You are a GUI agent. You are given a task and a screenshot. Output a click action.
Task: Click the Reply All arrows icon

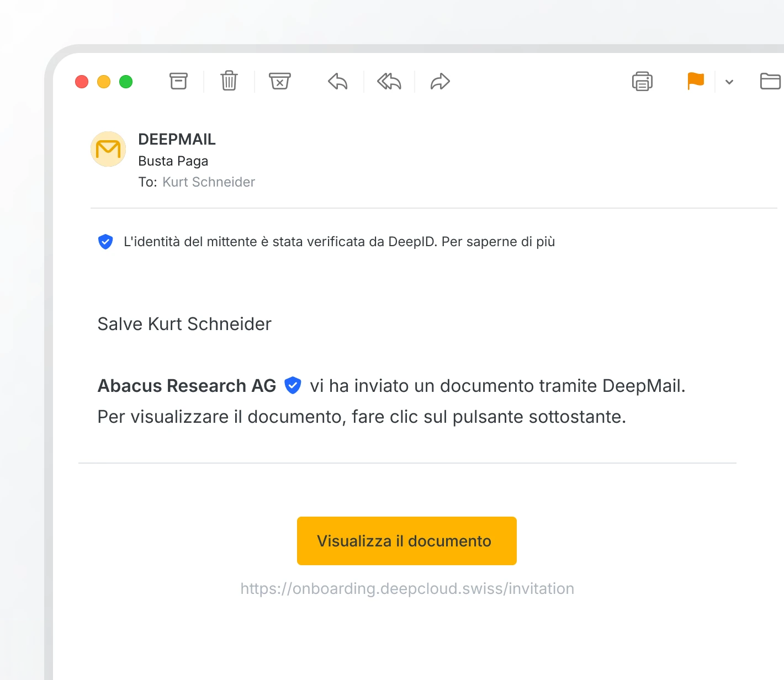(x=389, y=82)
